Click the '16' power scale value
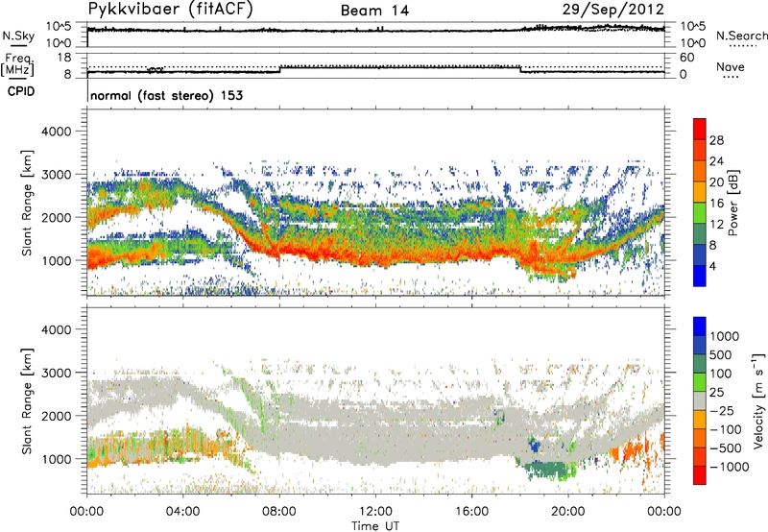The image size is (768, 532). pyautogui.click(x=716, y=204)
